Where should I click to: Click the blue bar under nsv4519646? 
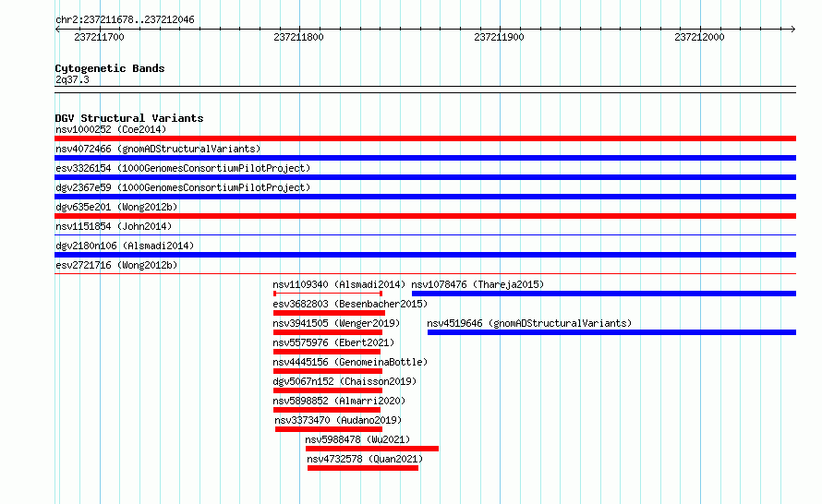point(611,332)
